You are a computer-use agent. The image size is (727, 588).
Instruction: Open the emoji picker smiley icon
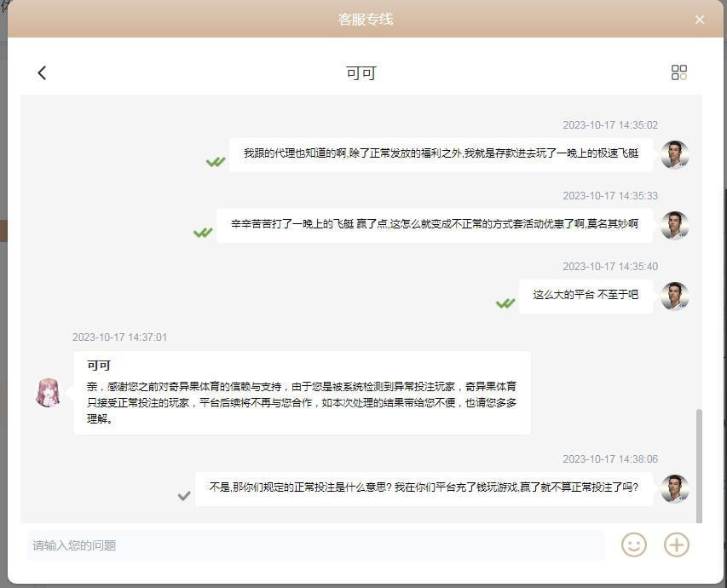(634, 545)
